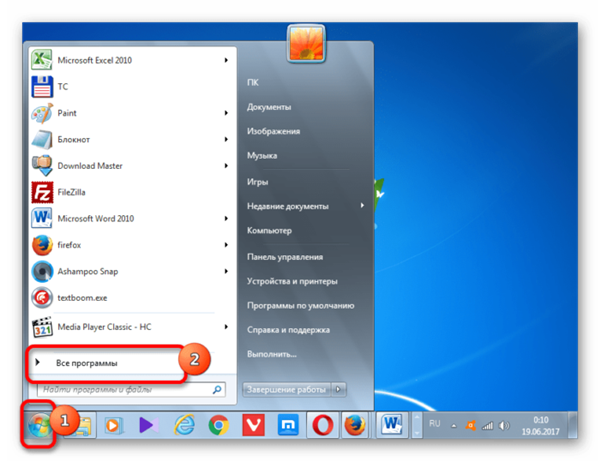The width and height of the screenshot is (600, 461).
Task: Expand the Недавние документы submenu arrow
Action: click(362, 205)
